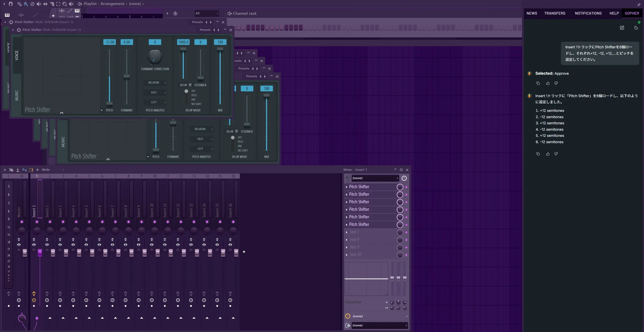The image size is (644, 332).
Task: Select the slip tool in Playlist toolbar
Action: [x=45, y=4]
